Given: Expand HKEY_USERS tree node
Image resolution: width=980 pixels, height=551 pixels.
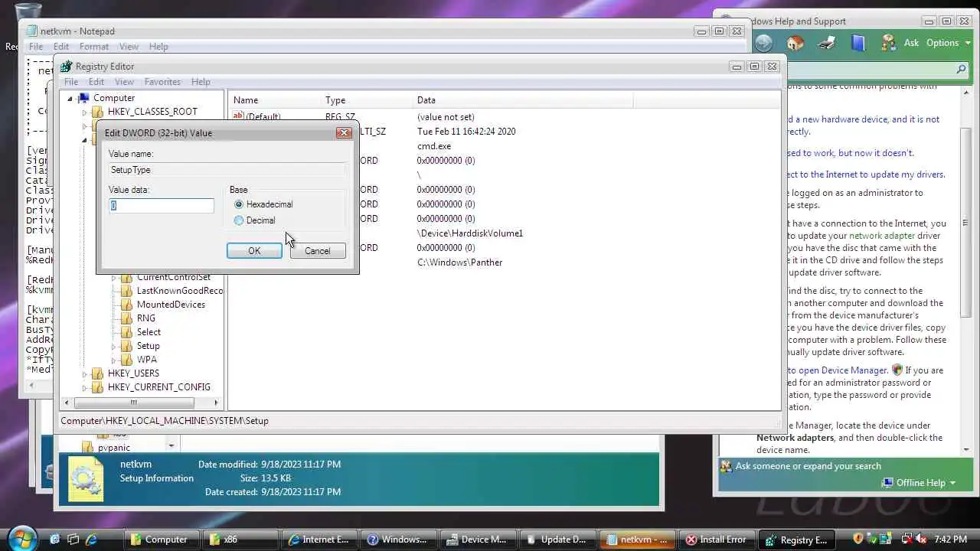Looking at the screenshot, I should pos(85,373).
